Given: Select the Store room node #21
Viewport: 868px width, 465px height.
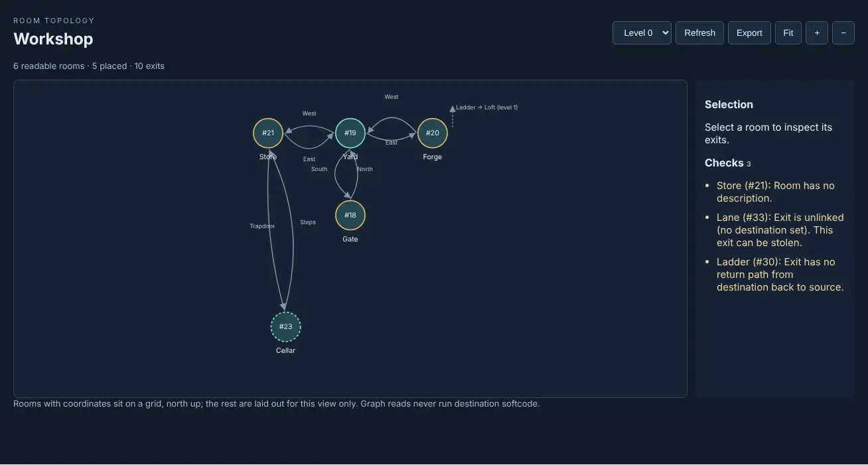Looking at the screenshot, I should point(268,133).
